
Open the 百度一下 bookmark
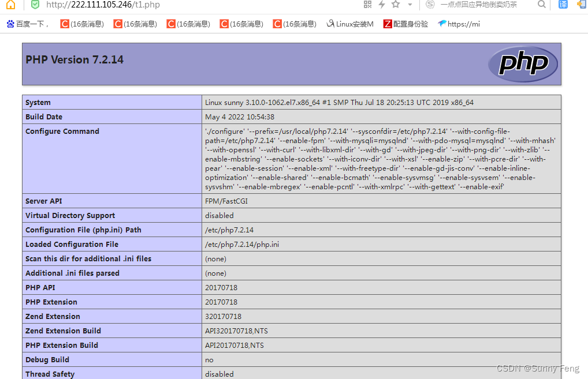[27, 24]
